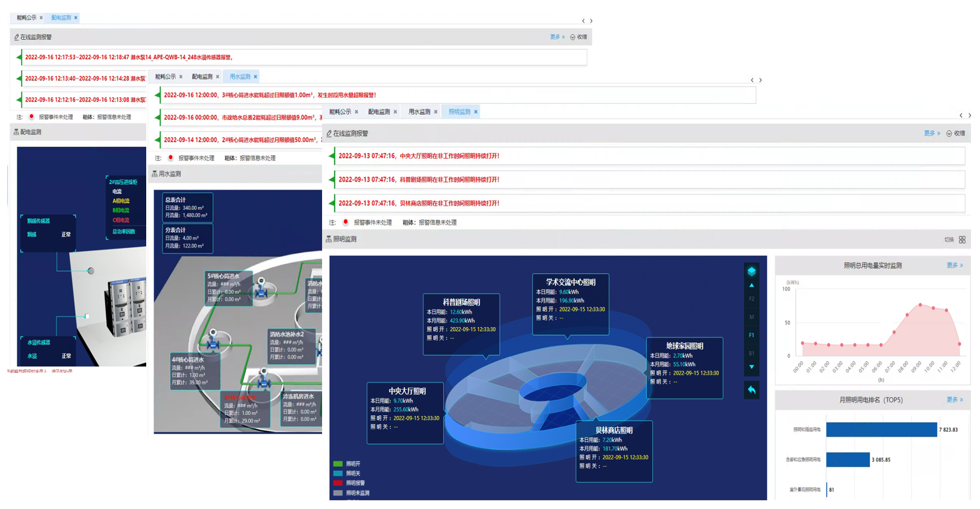Click the floor-up arrow above F2
This screenshot has height=509, width=980.
(751, 285)
